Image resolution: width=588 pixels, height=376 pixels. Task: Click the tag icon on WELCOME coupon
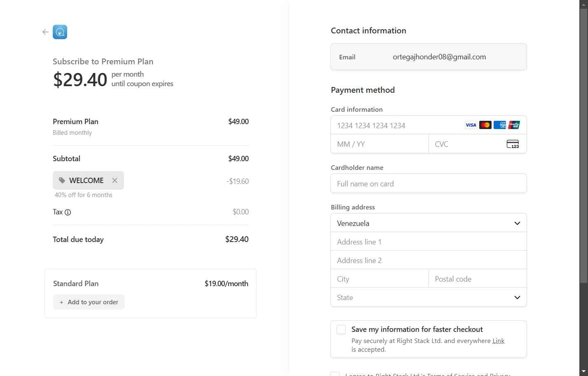pyautogui.click(x=62, y=181)
